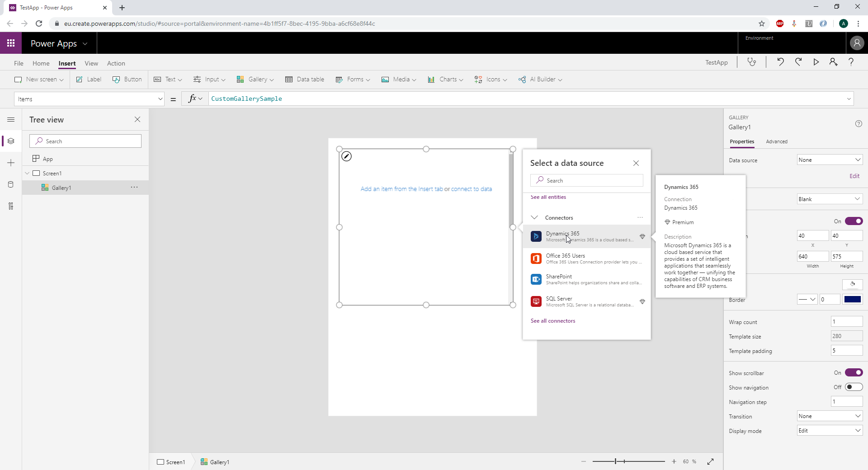868x470 pixels.
Task: Close the Select a data source dialog
Action: click(636, 163)
